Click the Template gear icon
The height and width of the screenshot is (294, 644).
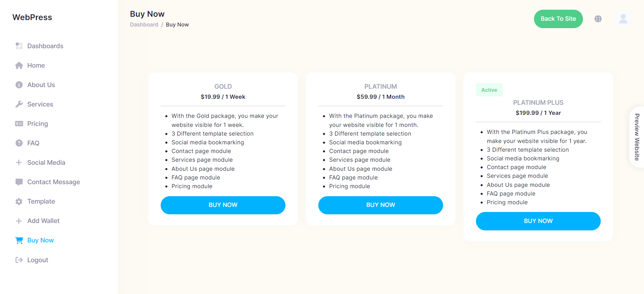click(x=19, y=202)
